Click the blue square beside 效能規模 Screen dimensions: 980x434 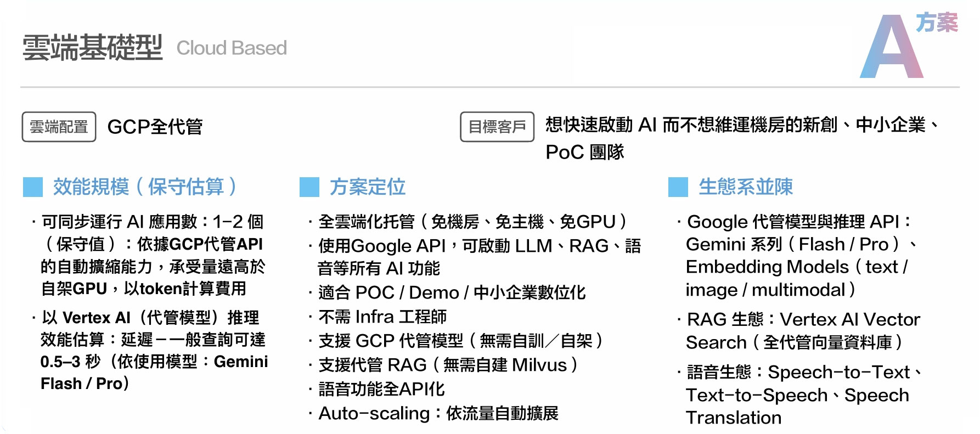point(33,187)
